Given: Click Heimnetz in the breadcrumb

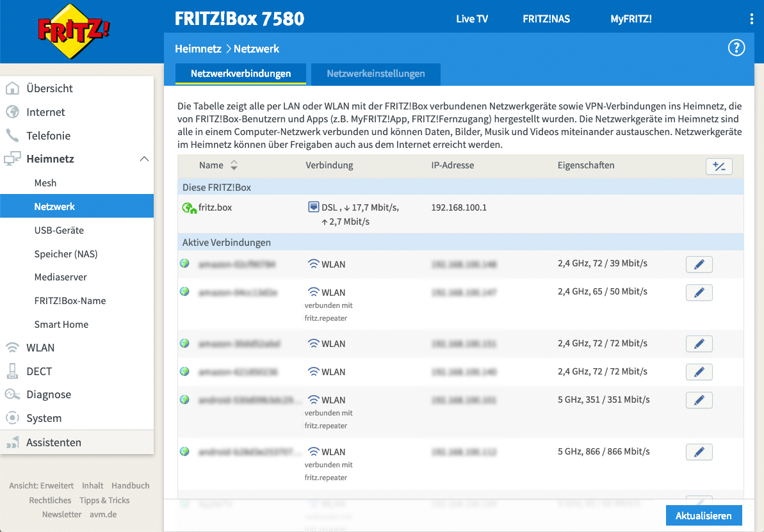Looking at the screenshot, I should tap(199, 49).
